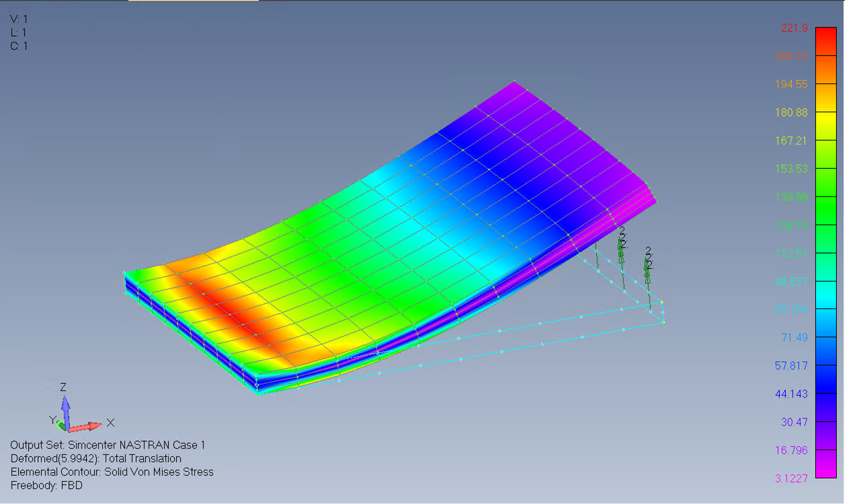
Task: Click the maximum legend value 221.9
Action: tap(794, 28)
